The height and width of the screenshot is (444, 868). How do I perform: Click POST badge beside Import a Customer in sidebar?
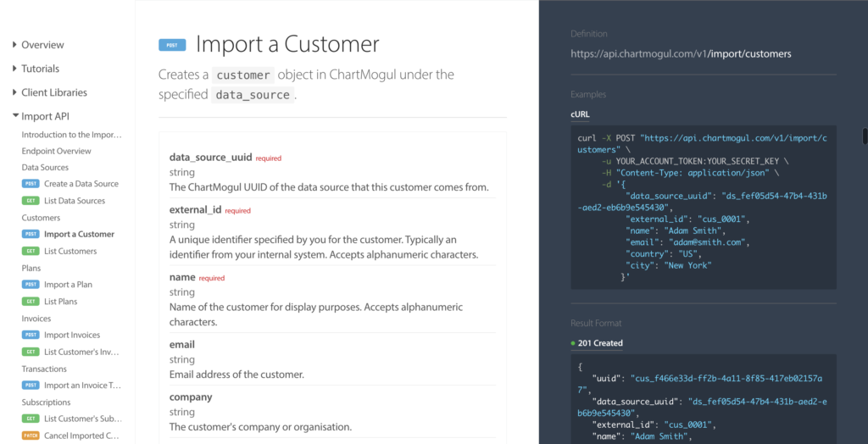pyautogui.click(x=31, y=234)
